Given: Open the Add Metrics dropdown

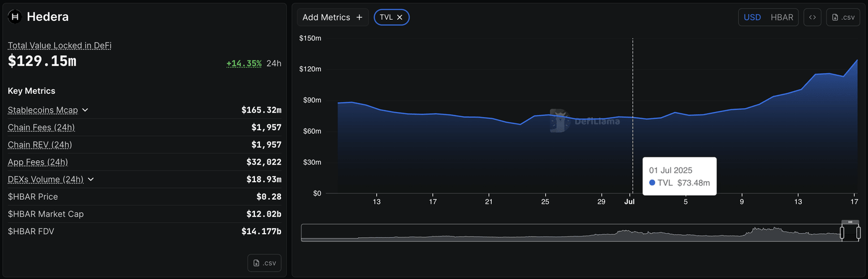Looking at the screenshot, I should (x=332, y=17).
